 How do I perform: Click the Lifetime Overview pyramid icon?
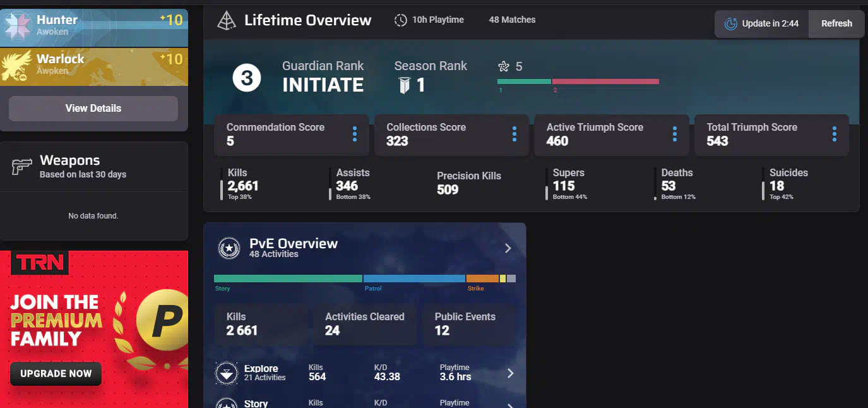[x=225, y=21]
